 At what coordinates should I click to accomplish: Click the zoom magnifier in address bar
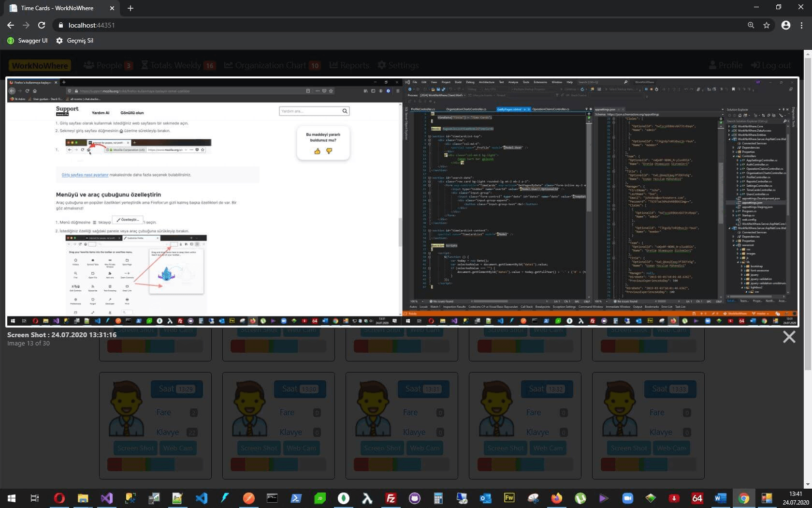click(x=751, y=25)
